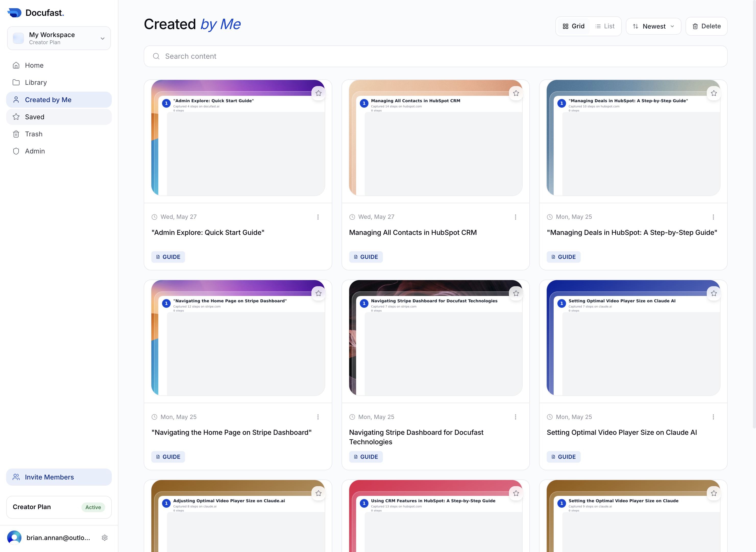Star Using CRM Features in HubSpot card
The image size is (756, 552).
pos(516,493)
